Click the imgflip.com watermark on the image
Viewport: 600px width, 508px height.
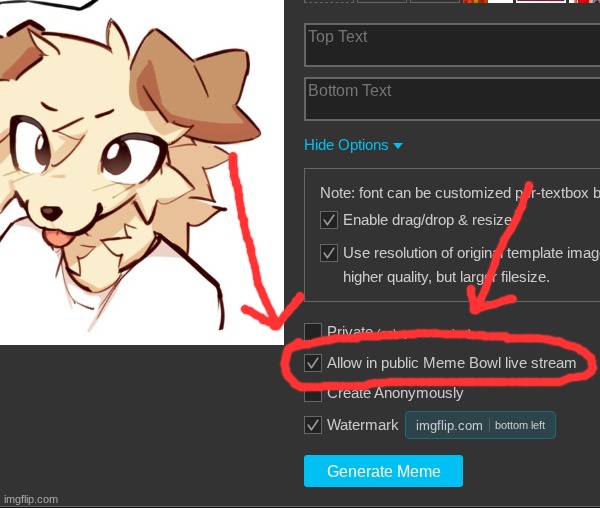tap(31, 499)
